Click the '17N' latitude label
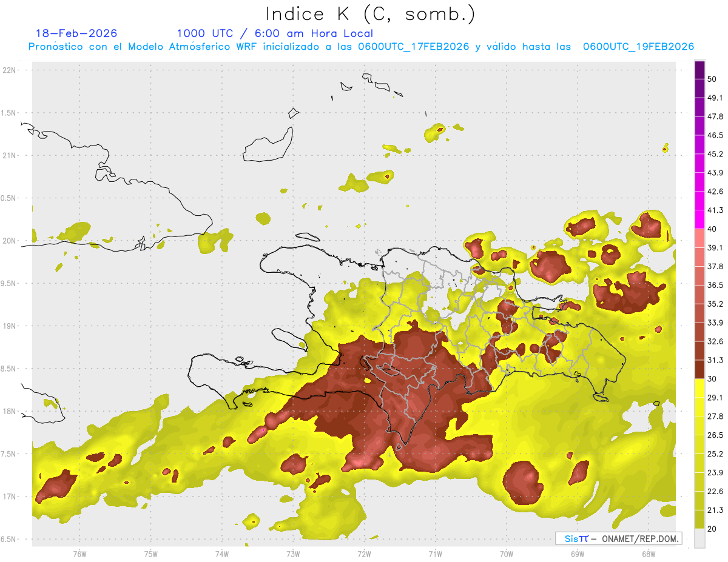Viewport: 728px width, 562px height. [10, 497]
